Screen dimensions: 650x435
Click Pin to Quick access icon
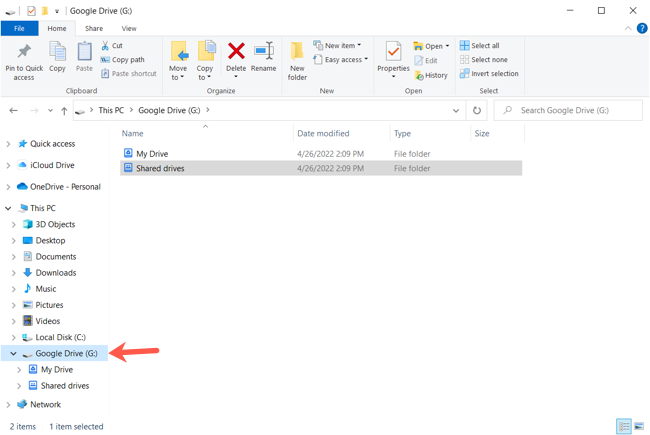pos(24,52)
